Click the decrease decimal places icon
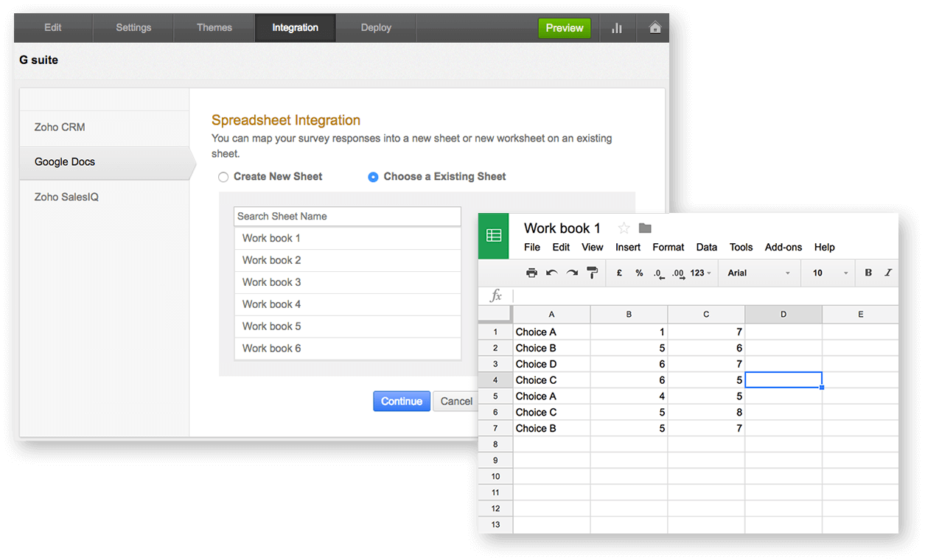 coord(658,273)
